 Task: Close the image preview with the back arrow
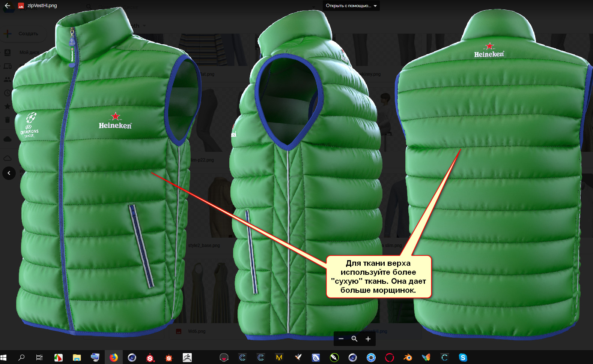pos(7,6)
